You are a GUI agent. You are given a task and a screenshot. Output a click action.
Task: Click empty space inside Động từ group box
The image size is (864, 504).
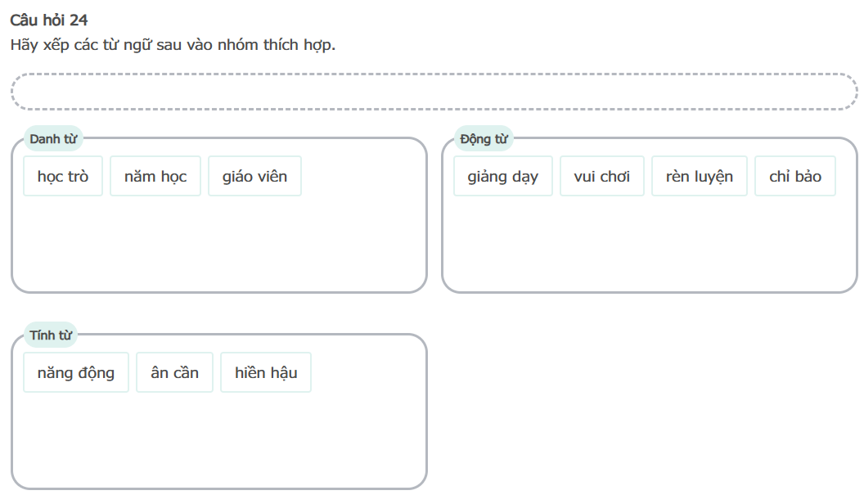click(649, 245)
